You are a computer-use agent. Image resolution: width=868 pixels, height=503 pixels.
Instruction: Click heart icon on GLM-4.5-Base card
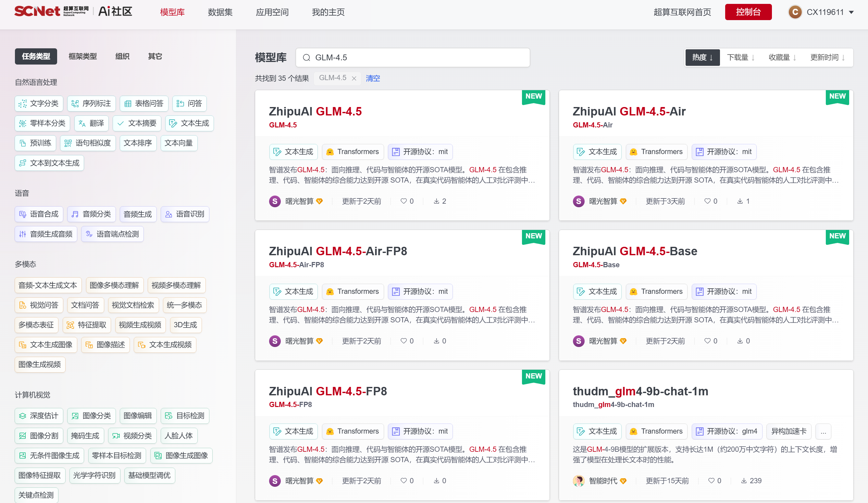coord(708,341)
